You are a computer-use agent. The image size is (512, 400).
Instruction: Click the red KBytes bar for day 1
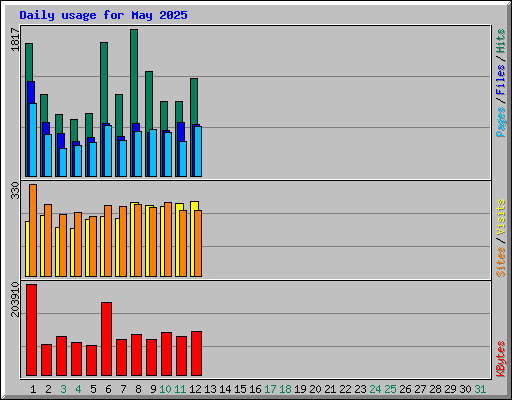32,330
